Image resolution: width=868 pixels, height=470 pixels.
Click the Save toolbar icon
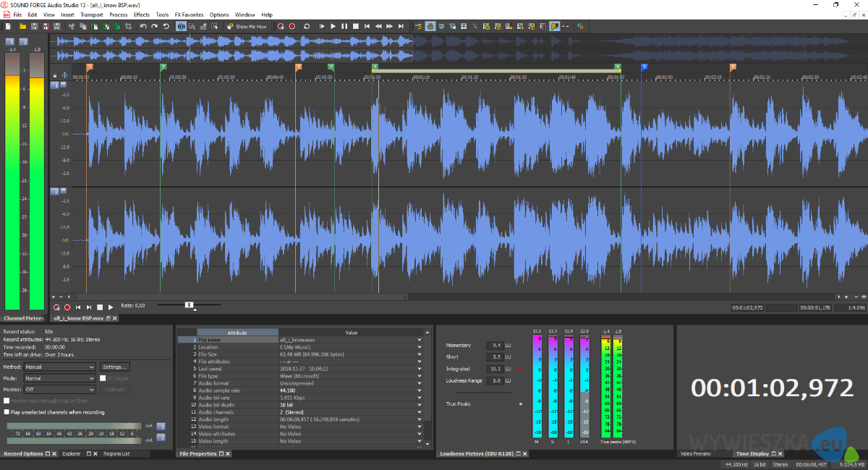pos(33,27)
